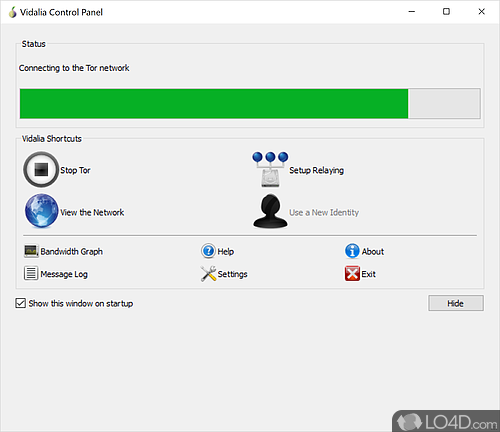500x432 pixels.
Task: Uncheck Show this window on startup
Action: (x=21, y=303)
